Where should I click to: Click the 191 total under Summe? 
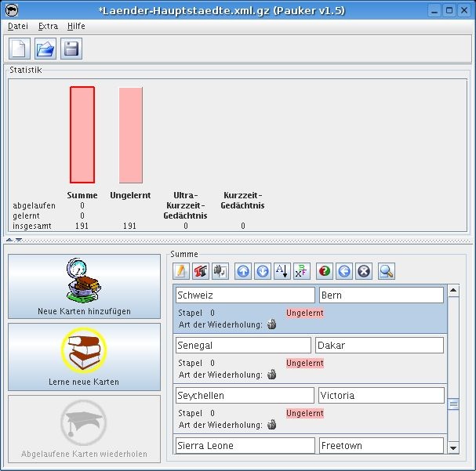tap(82, 226)
